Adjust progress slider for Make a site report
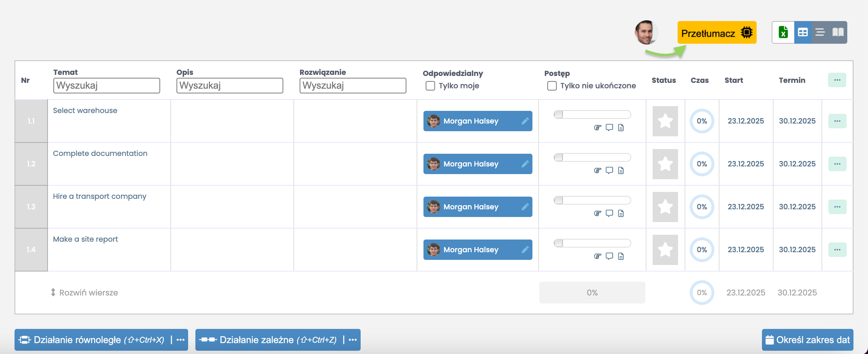The height and width of the screenshot is (354, 868). pos(559,243)
